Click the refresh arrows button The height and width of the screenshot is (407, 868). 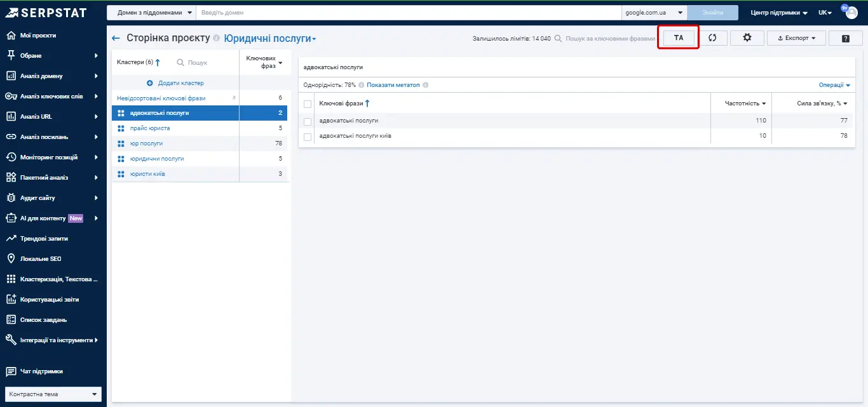click(713, 38)
